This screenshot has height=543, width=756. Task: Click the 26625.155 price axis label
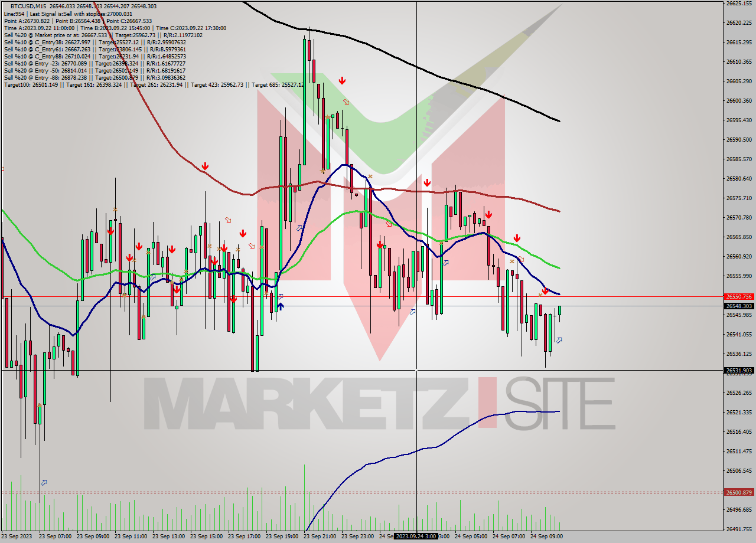[x=738, y=3]
